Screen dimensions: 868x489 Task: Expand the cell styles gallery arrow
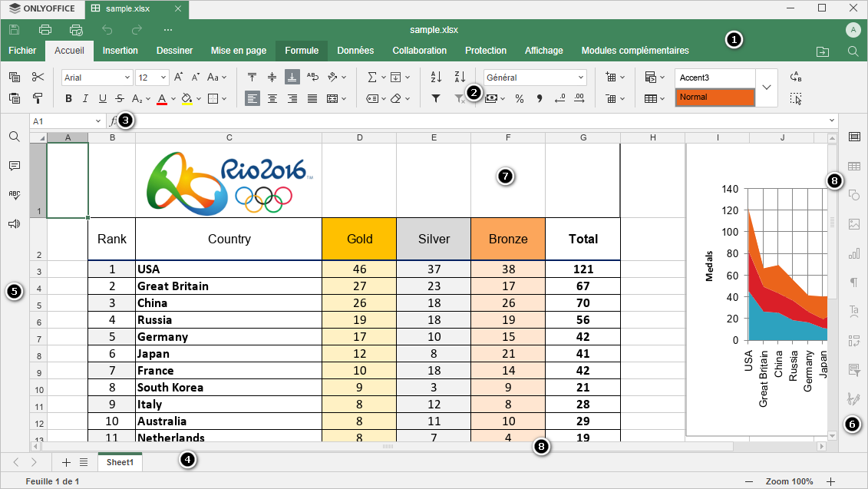click(x=767, y=88)
